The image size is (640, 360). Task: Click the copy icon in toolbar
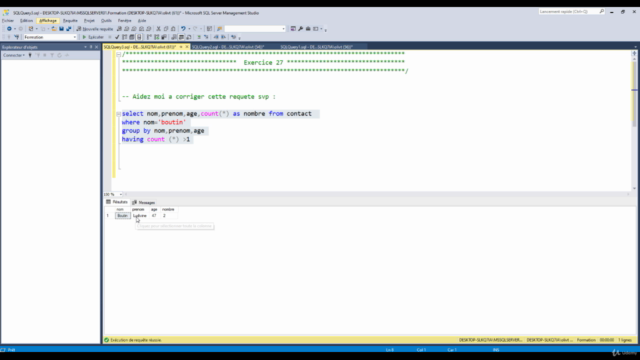166,29
